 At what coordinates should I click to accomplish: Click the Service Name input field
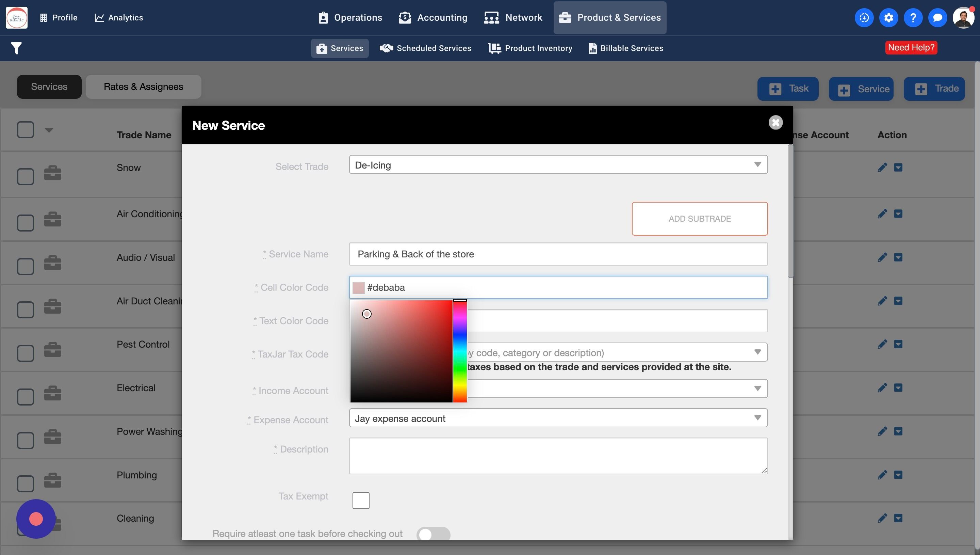[x=558, y=254]
